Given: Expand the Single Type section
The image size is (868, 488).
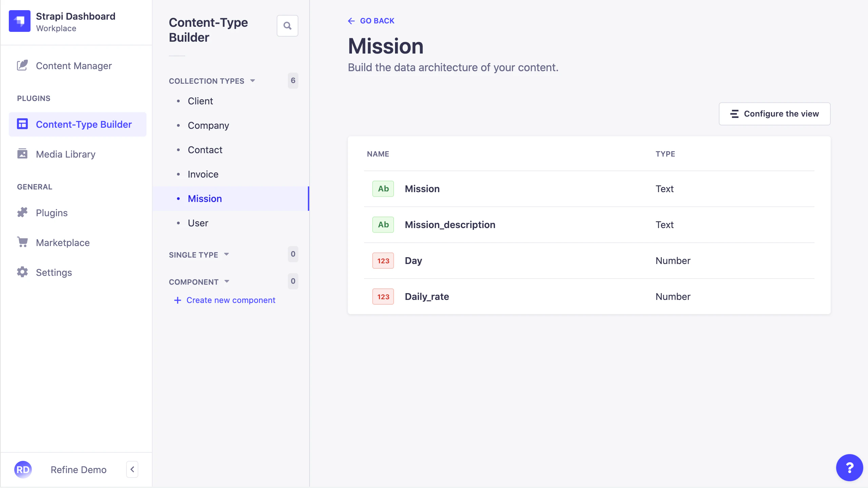Looking at the screenshot, I should point(226,254).
